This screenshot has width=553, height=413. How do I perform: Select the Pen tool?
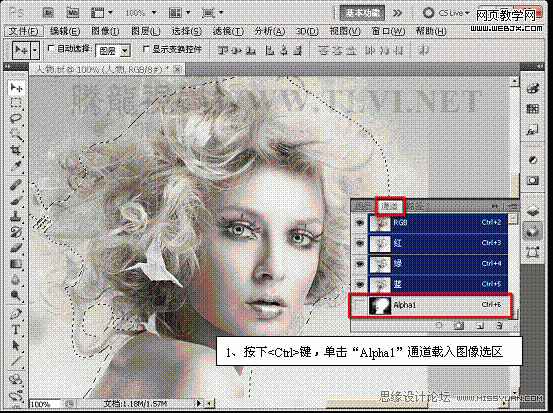tap(16, 314)
